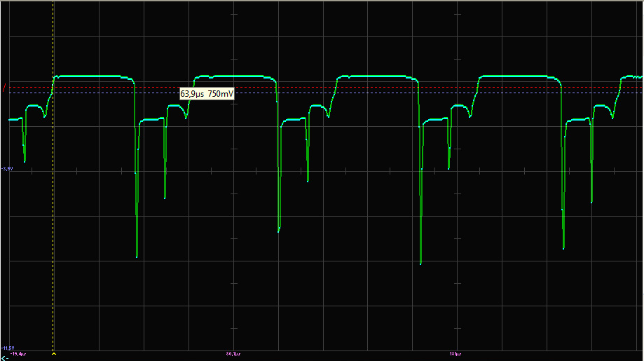
Task: Click the red trigger level marker on left edge
Action: [6, 88]
